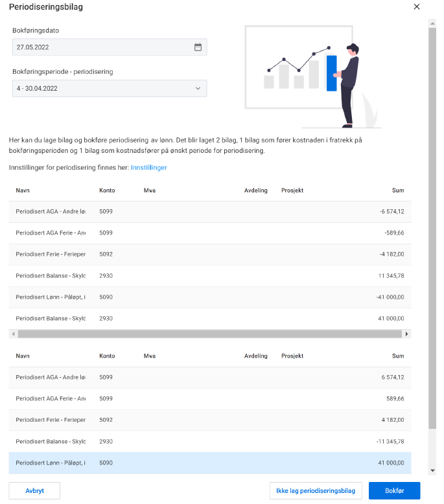Close the Periodiseringsbilag dialog

(416, 7)
